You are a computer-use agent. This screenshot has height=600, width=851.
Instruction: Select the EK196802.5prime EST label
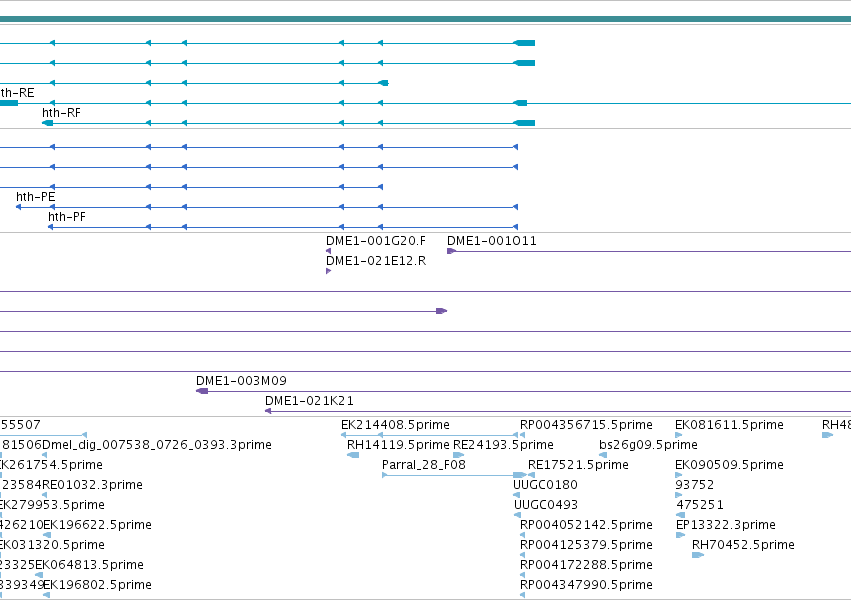tap(97, 585)
